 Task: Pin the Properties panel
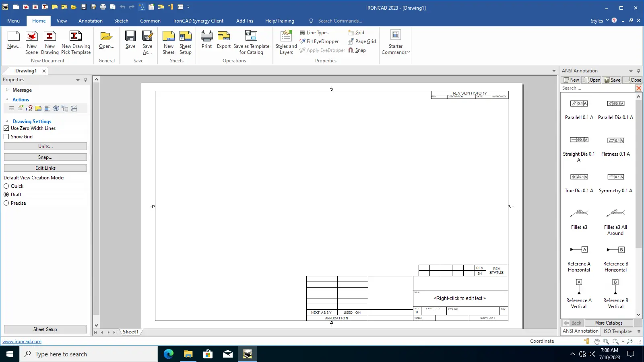[85, 80]
